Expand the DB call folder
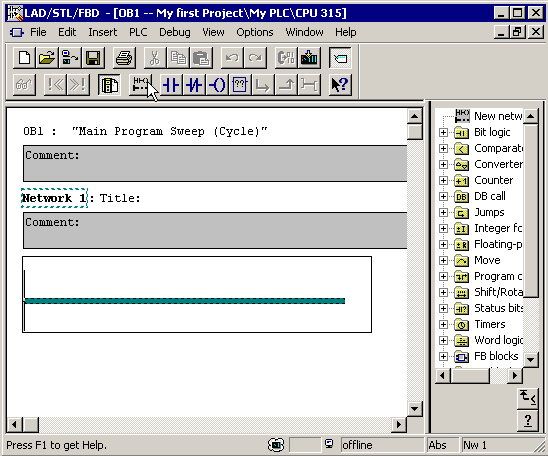The height and width of the screenshot is (456, 548). [x=443, y=196]
